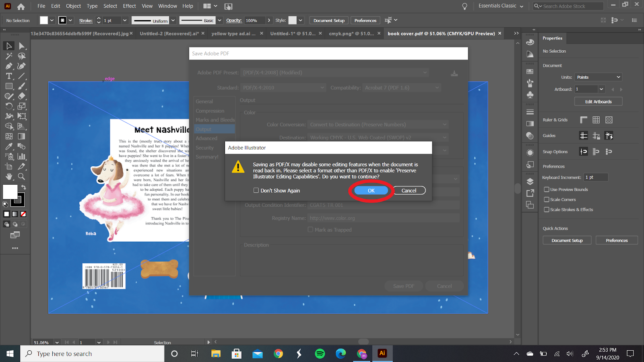Click Preferences in the control bar
This screenshot has height=362, width=644.
365,21
